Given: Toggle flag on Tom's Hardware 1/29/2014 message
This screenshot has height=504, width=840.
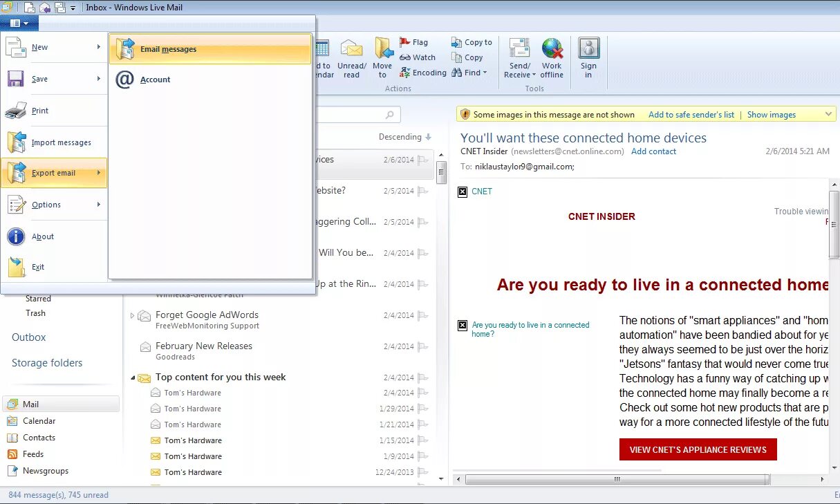Looking at the screenshot, I should (x=422, y=409).
